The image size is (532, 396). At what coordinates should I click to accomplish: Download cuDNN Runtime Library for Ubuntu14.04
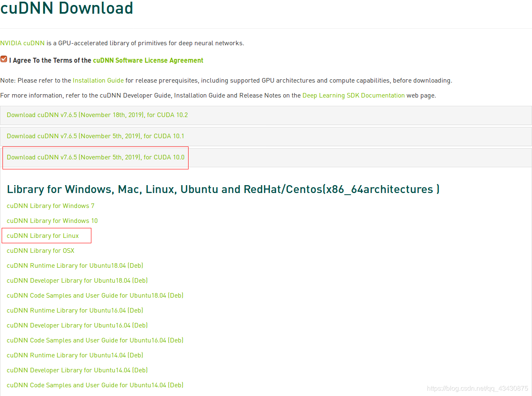pos(75,355)
